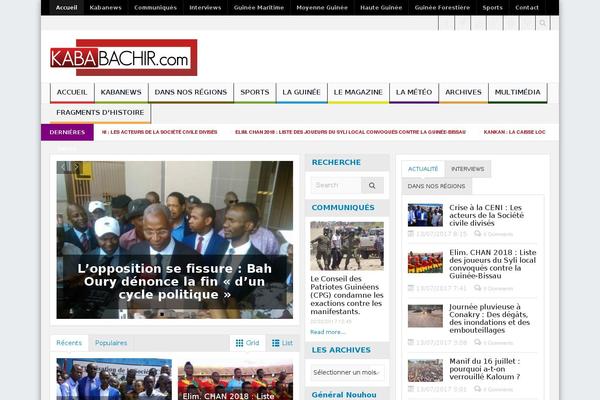Click the KABABACHIR.com logo
Image resolution: width=600 pixels, height=400 pixels.
point(124,57)
